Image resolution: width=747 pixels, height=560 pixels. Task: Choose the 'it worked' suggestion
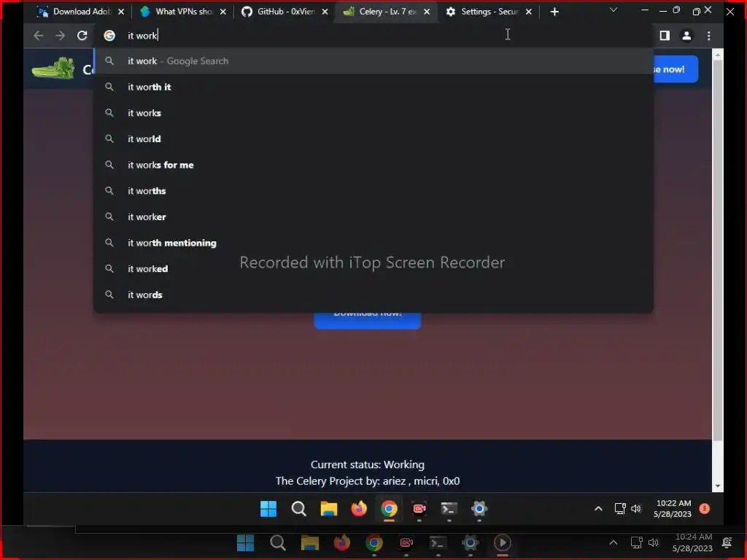(373, 268)
